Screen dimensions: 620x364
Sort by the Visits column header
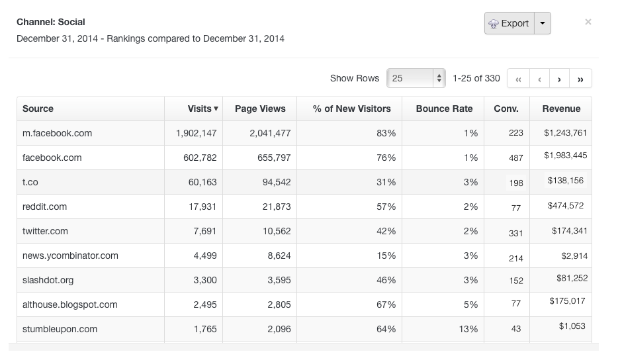[202, 109]
